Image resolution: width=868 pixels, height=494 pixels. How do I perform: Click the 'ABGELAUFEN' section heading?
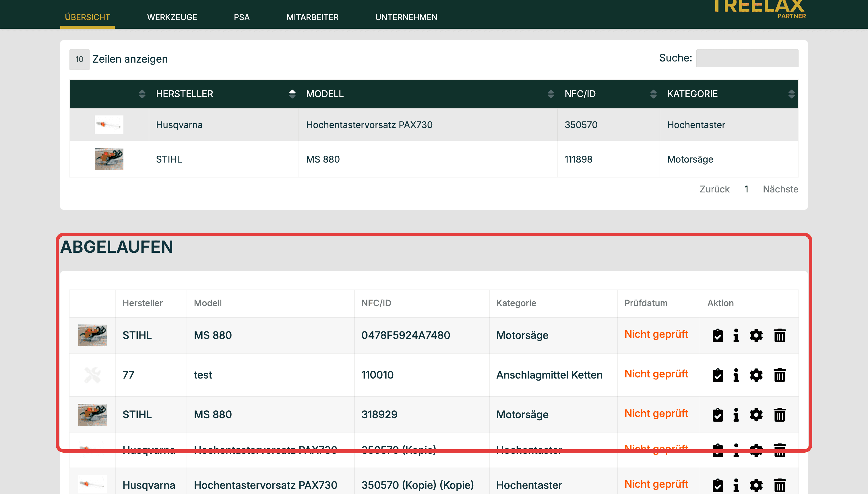click(x=117, y=247)
